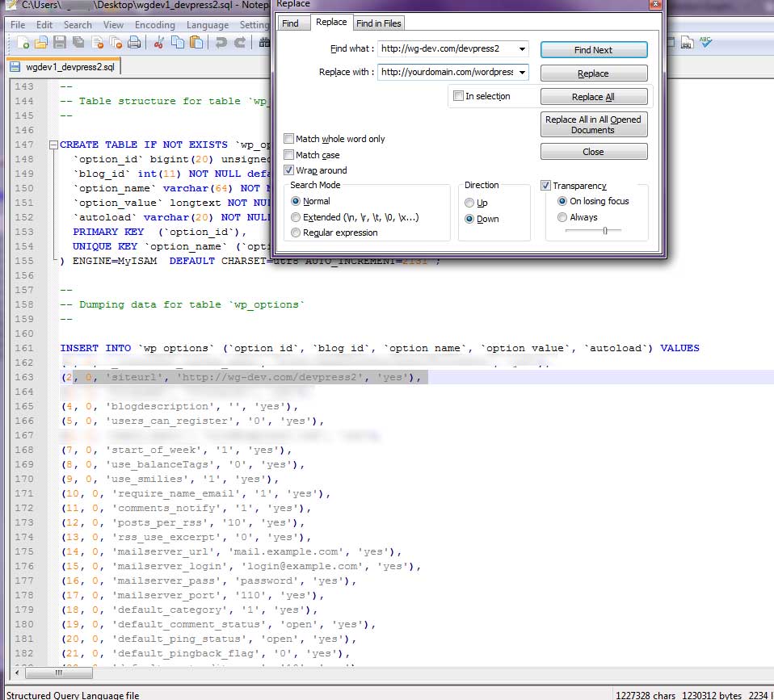Click inside the Find what text field
The width and height of the screenshot is (774, 700).
[447, 48]
